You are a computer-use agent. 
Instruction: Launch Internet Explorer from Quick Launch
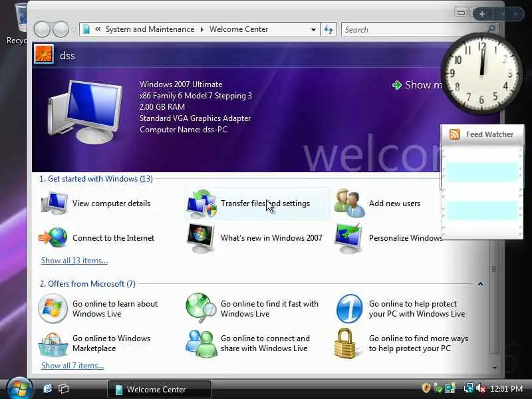coord(47,388)
